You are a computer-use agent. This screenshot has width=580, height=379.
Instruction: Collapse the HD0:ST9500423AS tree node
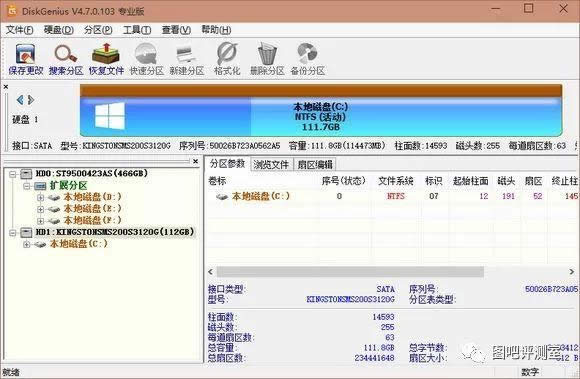(x=13, y=173)
